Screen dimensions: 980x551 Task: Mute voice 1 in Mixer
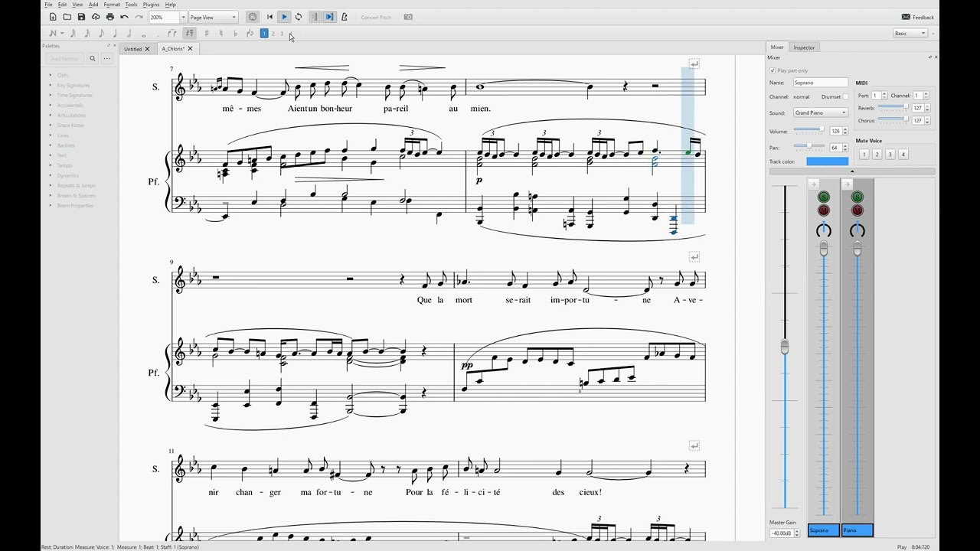click(864, 155)
